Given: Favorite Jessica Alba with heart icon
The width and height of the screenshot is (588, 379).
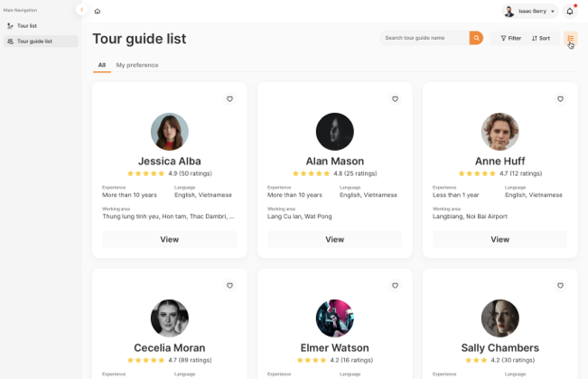Looking at the screenshot, I should [230, 99].
